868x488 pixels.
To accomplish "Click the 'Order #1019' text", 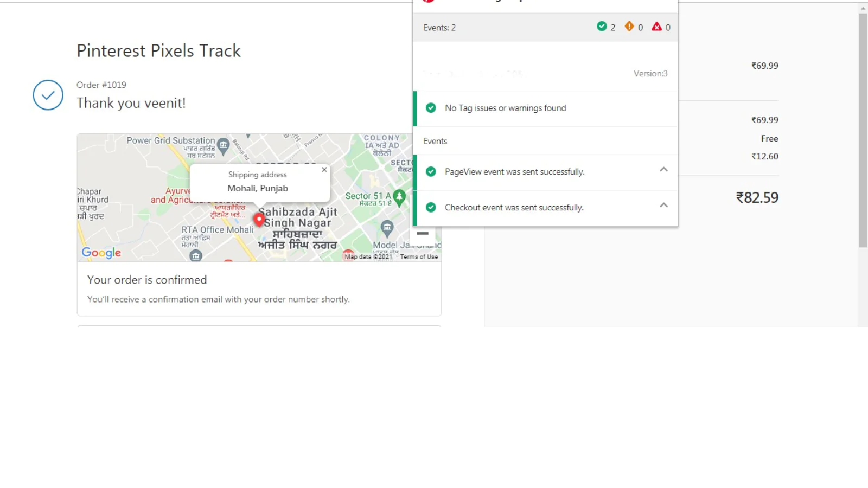I will [101, 85].
